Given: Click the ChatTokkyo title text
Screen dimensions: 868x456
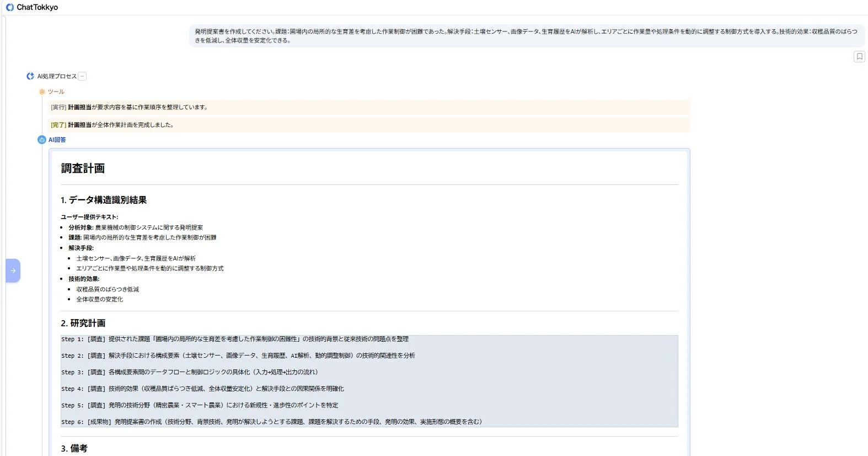Looking at the screenshot, I should click(x=37, y=7).
